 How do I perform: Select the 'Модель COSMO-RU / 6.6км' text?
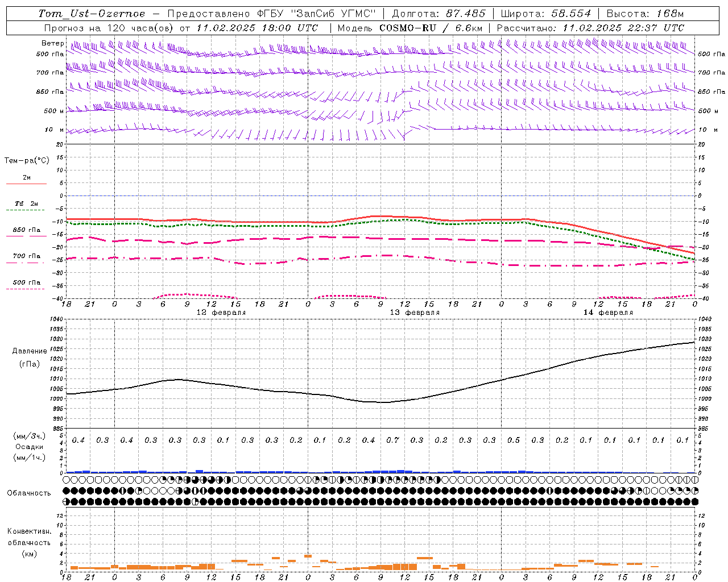click(x=410, y=28)
